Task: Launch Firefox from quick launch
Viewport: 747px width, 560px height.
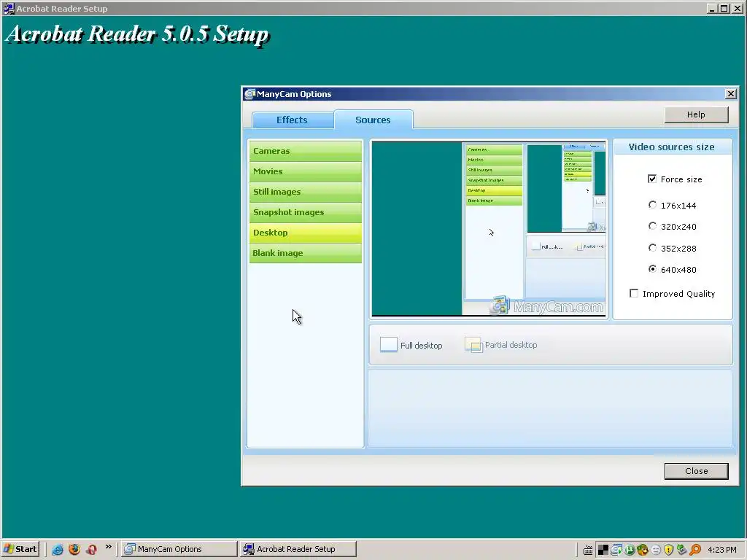Action: pyautogui.click(x=74, y=549)
